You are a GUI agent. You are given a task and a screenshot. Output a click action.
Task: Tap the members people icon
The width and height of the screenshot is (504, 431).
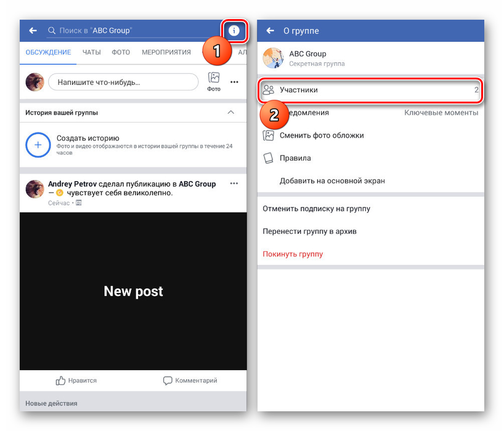coord(269,90)
